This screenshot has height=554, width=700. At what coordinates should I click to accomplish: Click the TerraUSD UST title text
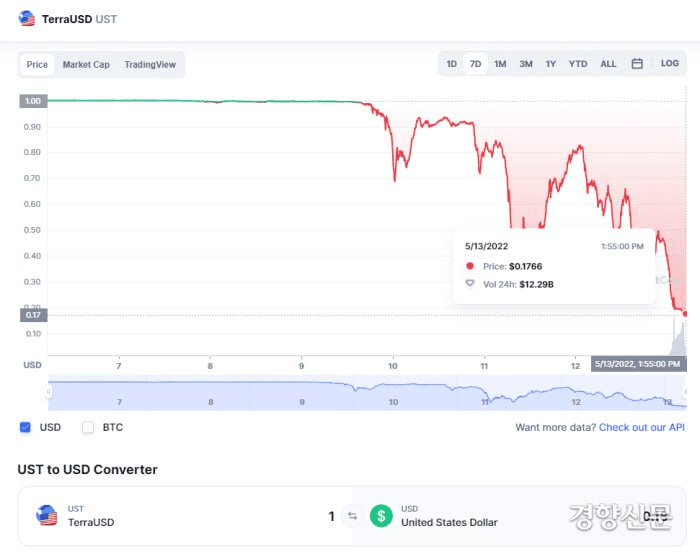pos(79,19)
